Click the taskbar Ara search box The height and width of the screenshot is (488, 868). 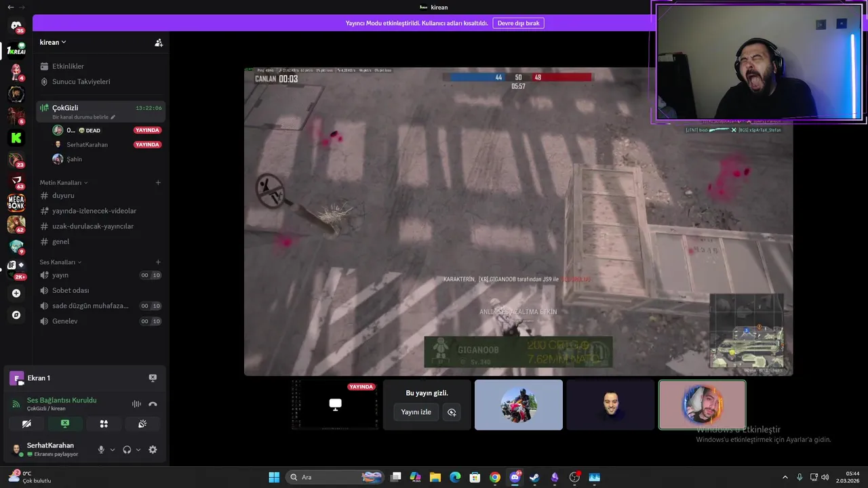click(334, 477)
